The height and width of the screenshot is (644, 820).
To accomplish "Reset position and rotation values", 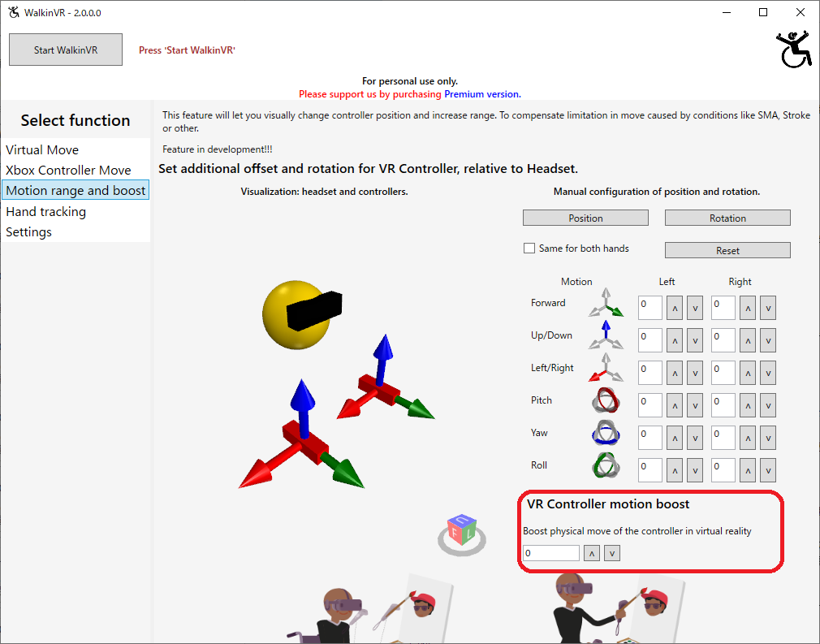I will click(727, 251).
